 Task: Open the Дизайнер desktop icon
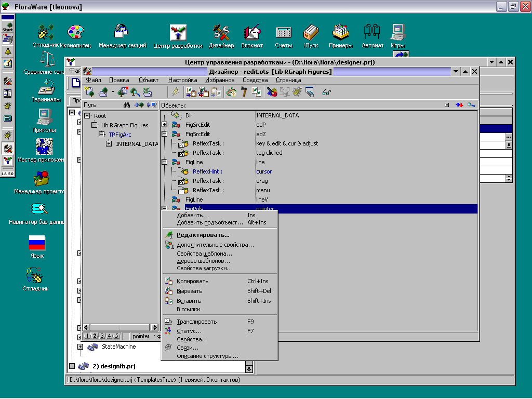(221, 34)
